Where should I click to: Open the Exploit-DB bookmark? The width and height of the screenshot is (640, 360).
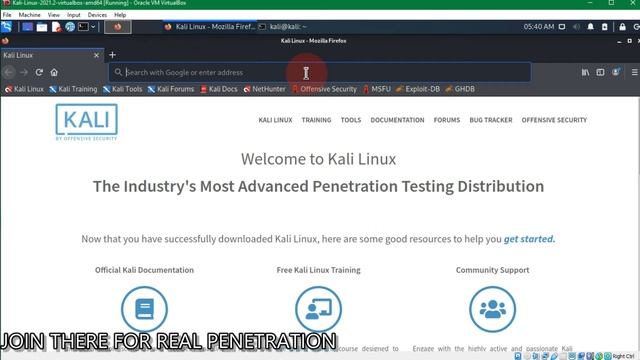click(x=418, y=89)
